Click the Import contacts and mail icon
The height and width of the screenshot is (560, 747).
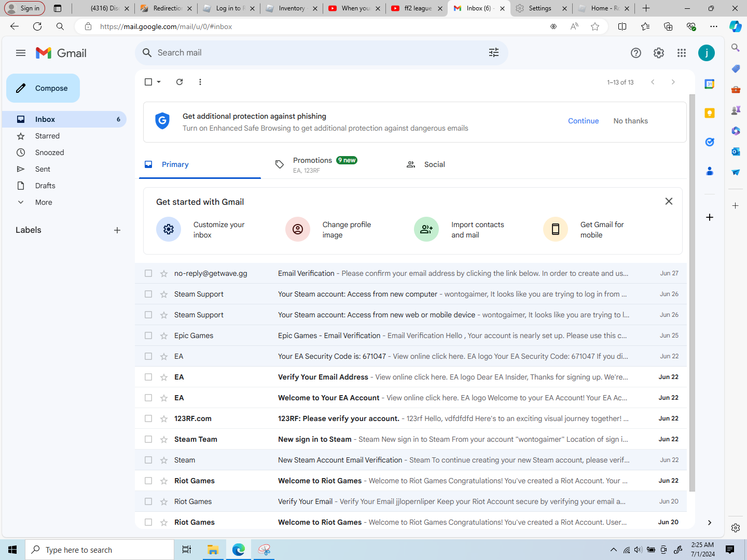426,229
